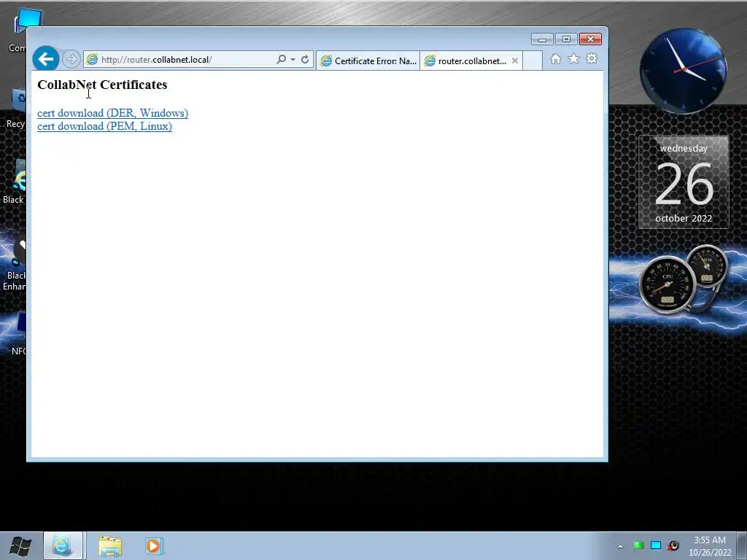Select the router.collabnet tab
The height and width of the screenshot is (560, 747).
click(466, 61)
